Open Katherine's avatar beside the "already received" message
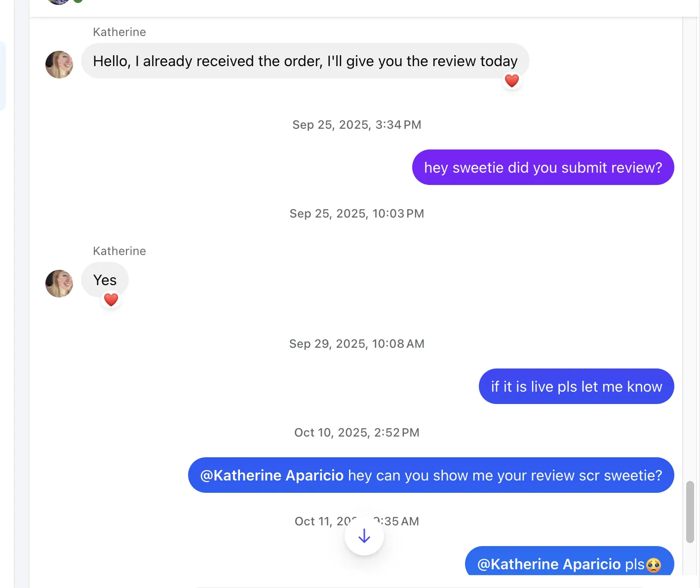Screen dimensions: 700x588 click(x=59, y=65)
